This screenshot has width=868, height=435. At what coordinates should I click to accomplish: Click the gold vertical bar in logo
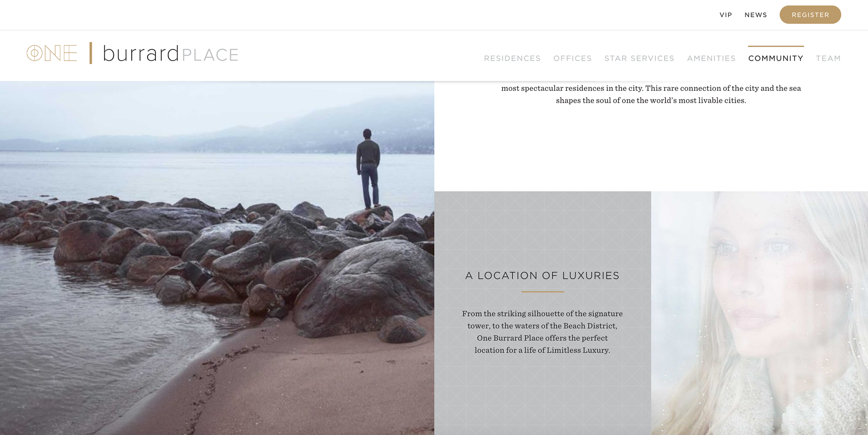tap(91, 53)
